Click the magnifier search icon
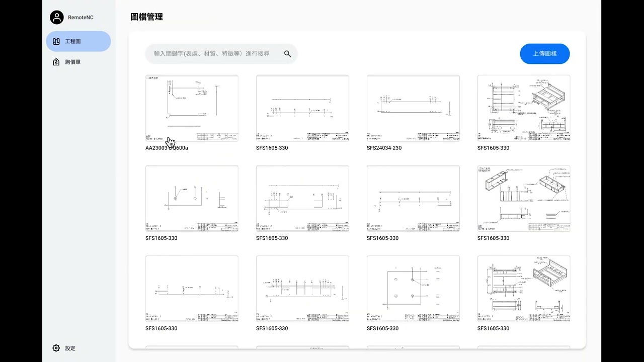Viewport: 644px width, 362px height. tap(288, 54)
